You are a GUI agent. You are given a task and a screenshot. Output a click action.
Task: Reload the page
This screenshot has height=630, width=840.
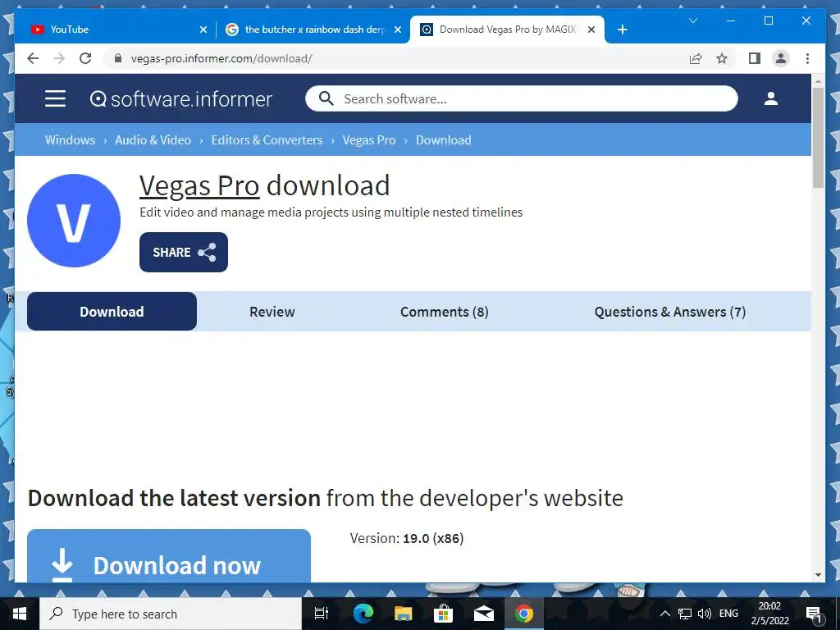[85, 58]
